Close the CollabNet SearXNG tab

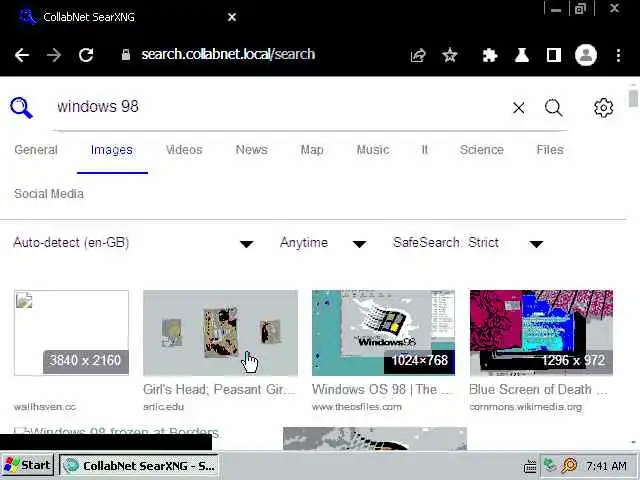pyautogui.click(x=232, y=17)
